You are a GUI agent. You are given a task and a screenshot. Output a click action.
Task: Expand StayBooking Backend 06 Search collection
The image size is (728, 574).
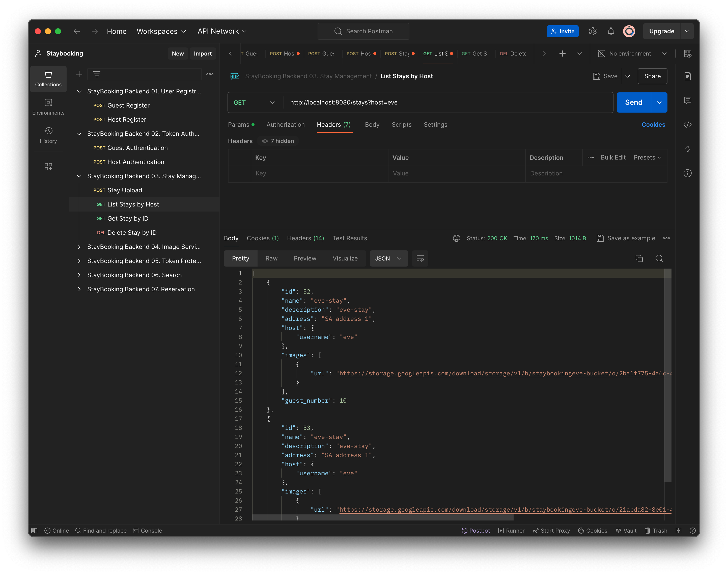click(x=79, y=274)
